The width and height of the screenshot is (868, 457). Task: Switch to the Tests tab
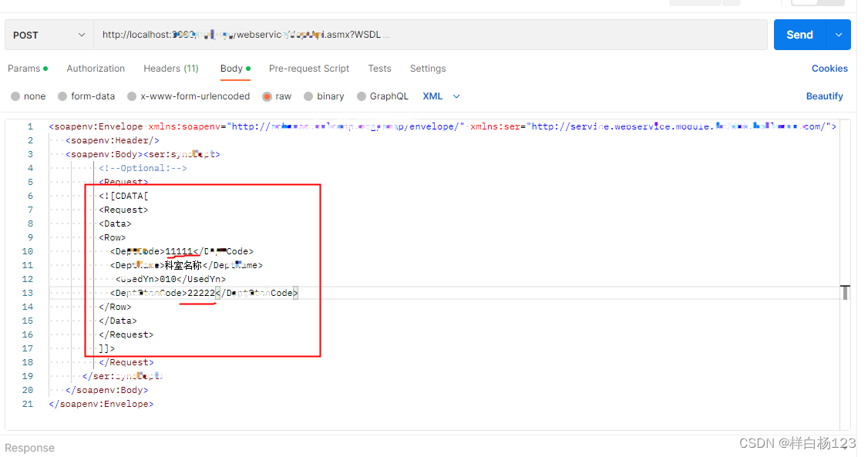click(379, 69)
